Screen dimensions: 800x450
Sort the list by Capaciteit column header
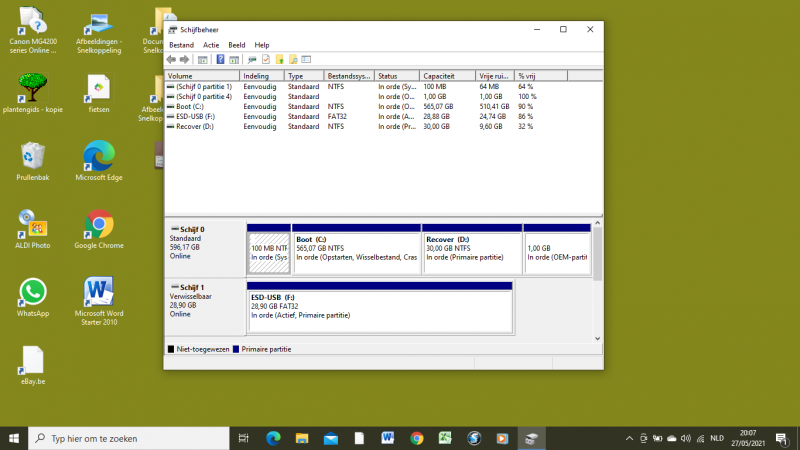[x=439, y=76]
